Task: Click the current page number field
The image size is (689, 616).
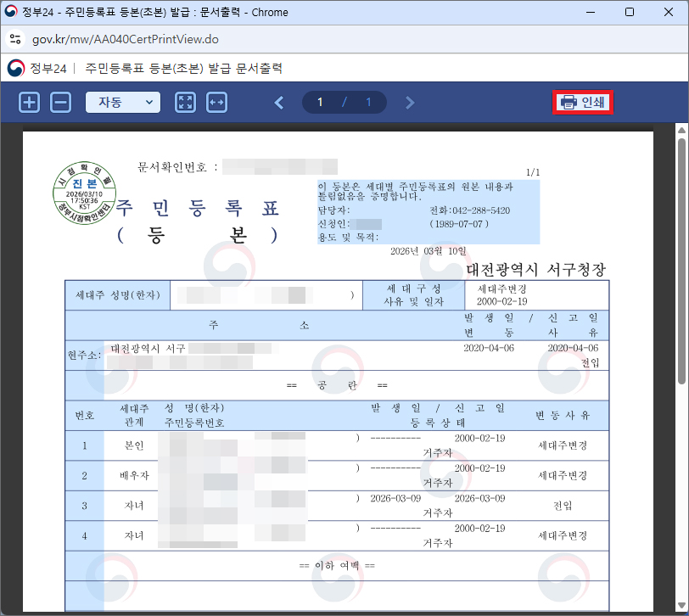Action: pyautogui.click(x=321, y=103)
